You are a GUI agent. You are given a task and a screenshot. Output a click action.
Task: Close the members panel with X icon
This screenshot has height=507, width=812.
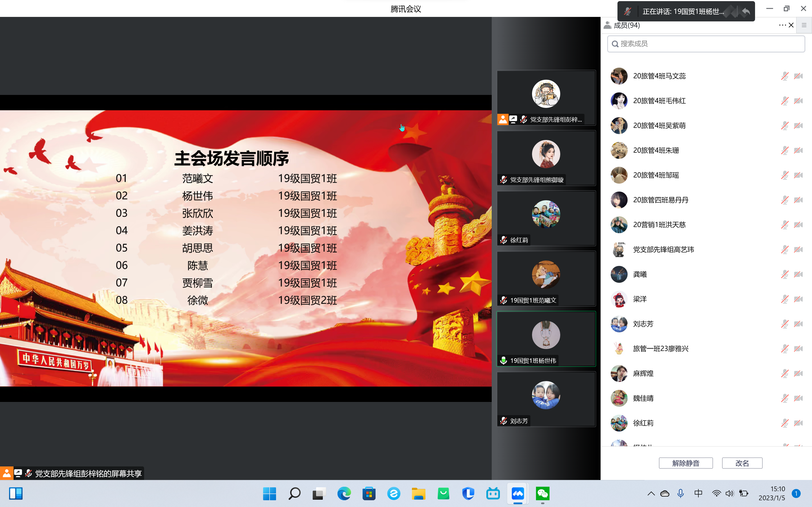[791, 25]
